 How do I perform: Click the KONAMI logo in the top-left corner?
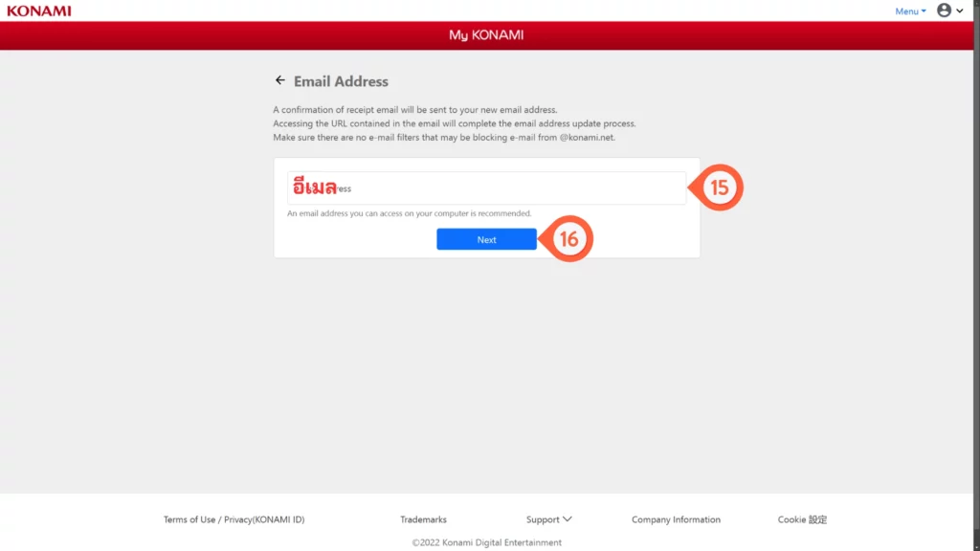pyautogui.click(x=38, y=11)
